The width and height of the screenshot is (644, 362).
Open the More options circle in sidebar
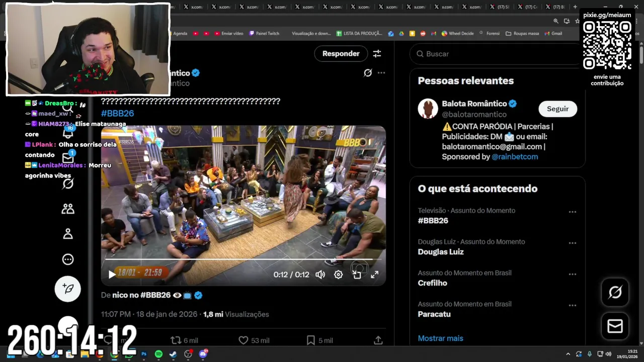(68, 259)
